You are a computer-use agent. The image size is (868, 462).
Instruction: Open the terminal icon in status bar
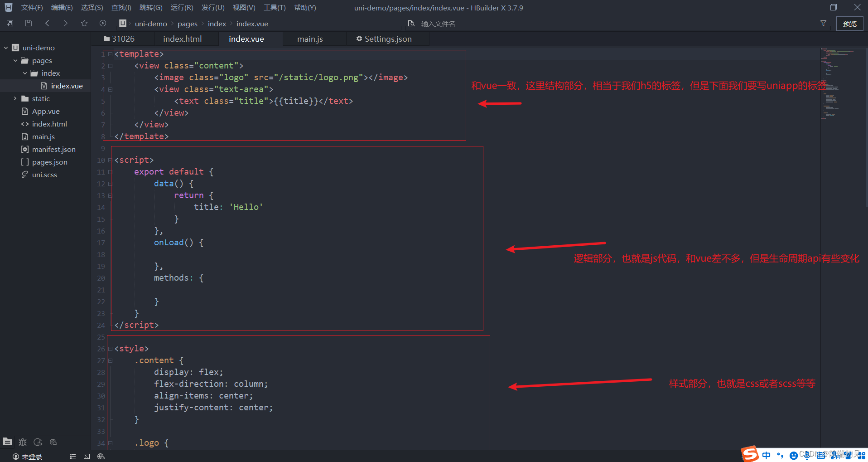tap(87, 457)
